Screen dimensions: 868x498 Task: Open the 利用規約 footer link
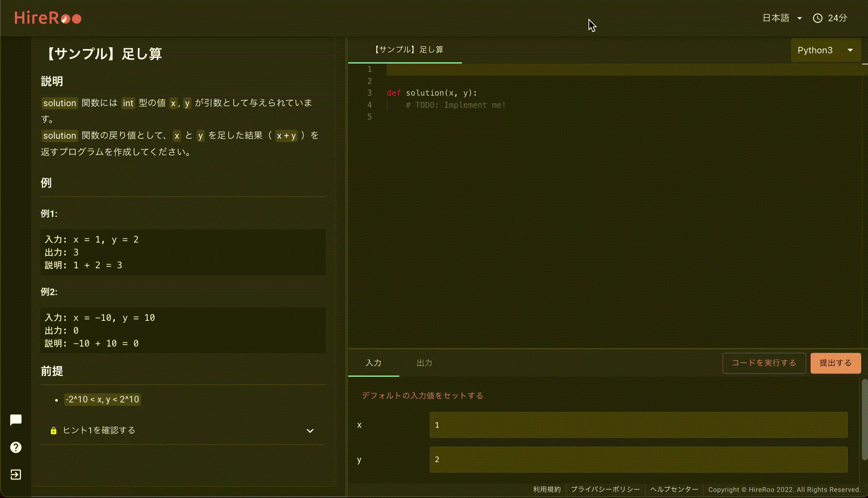tap(547, 490)
